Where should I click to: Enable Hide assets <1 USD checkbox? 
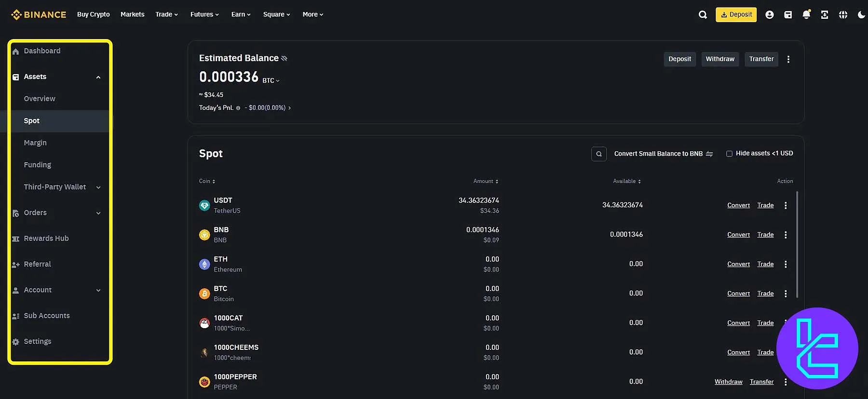[x=729, y=154]
